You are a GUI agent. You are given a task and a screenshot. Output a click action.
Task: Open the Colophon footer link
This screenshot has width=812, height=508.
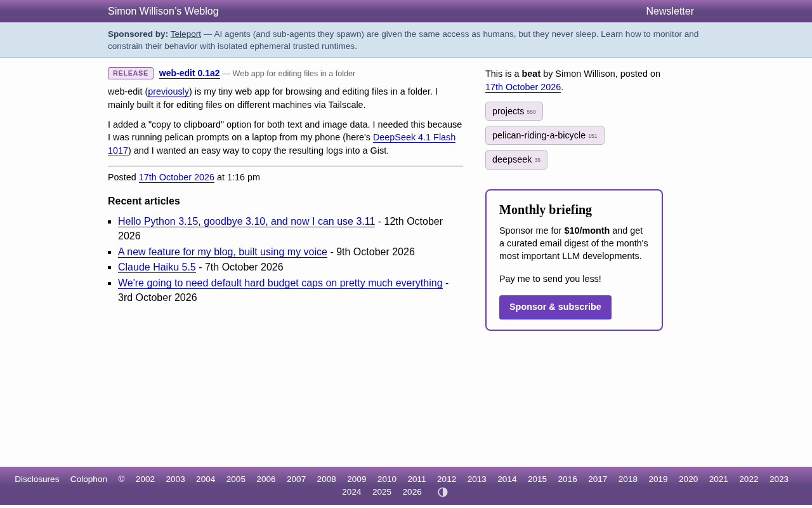coord(89,479)
